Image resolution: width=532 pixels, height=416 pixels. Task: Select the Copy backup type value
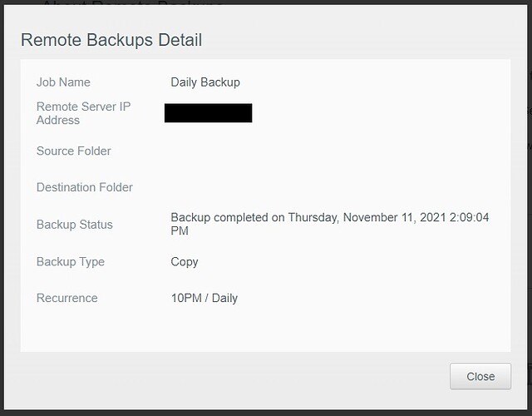185,261
